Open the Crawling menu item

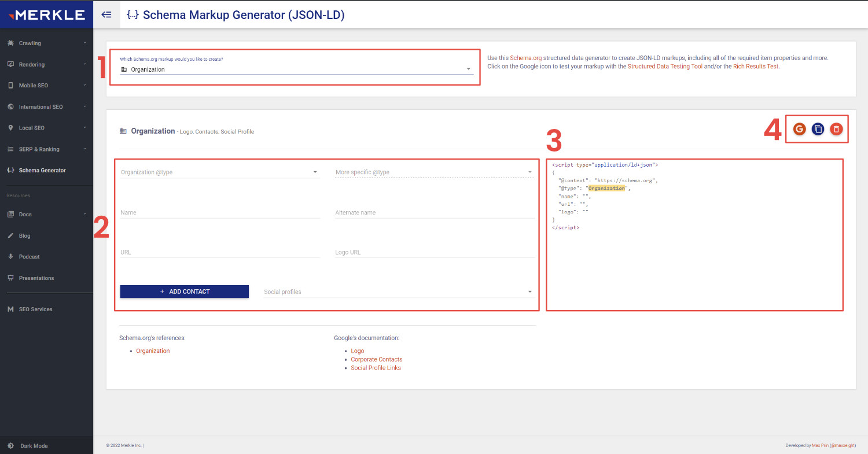(x=46, y=43)
